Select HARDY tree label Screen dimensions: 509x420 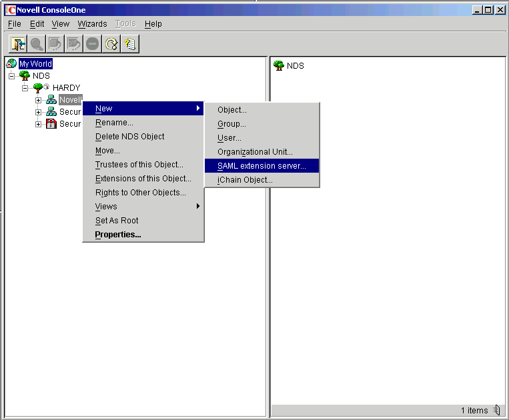pos(67,87)
